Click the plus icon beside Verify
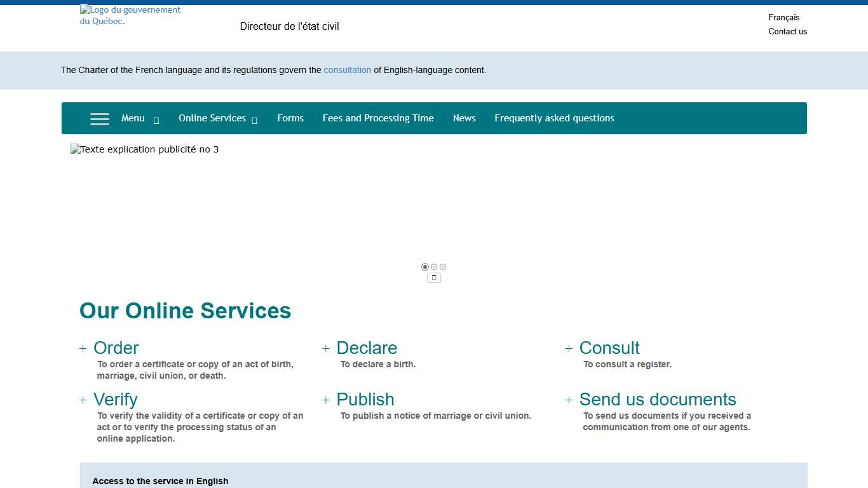 pos(83,400)
